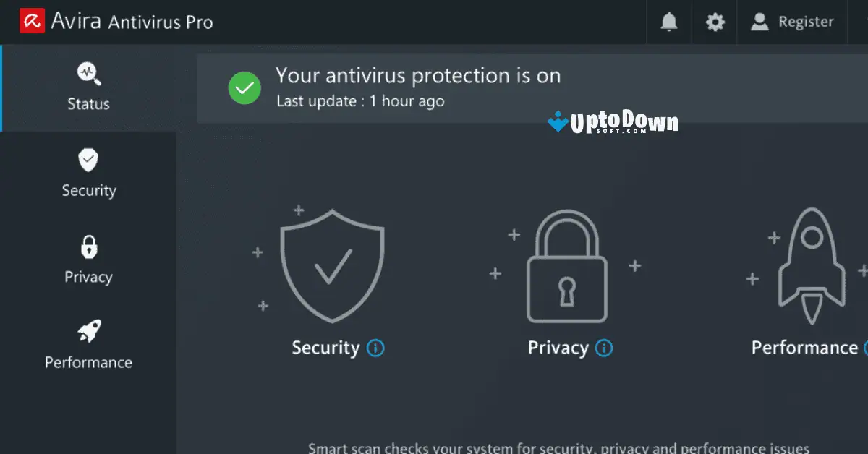Open settings via the gear icon

point(714,22)
